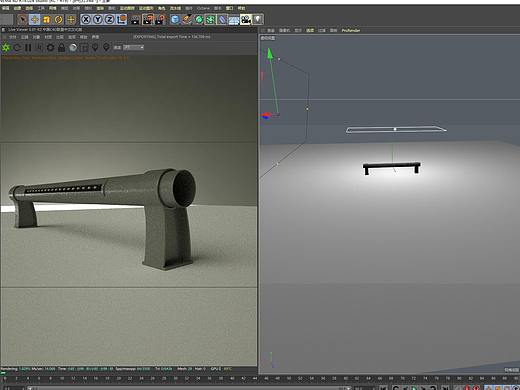Click Live Viewer green send-scene gear

(x=6, y=48)
